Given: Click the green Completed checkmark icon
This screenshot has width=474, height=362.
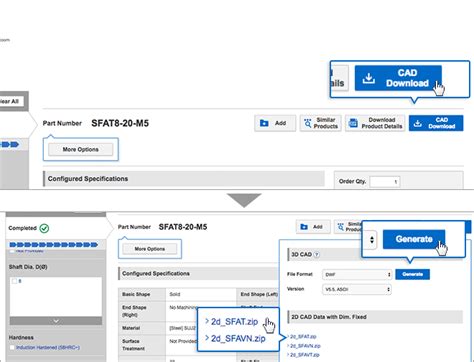Looking at the screenshot, I should point(44,228).
